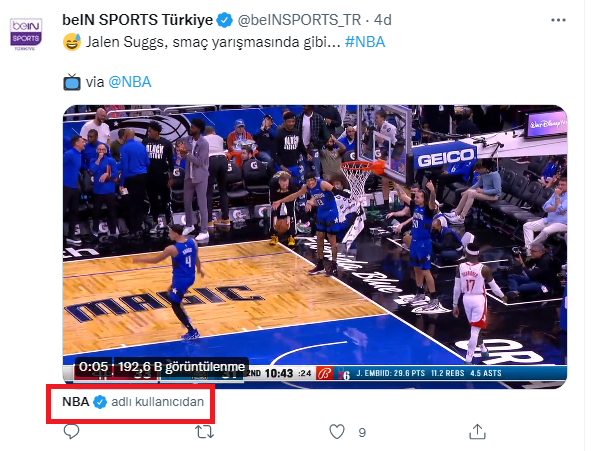
Task: Open NBA source account name below video
Action: [76, 402]
